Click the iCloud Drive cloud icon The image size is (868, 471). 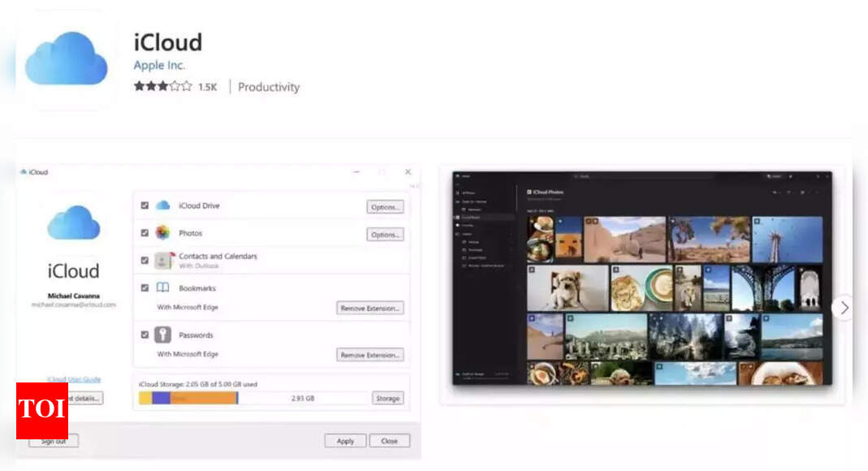click(x=161, y=205)
